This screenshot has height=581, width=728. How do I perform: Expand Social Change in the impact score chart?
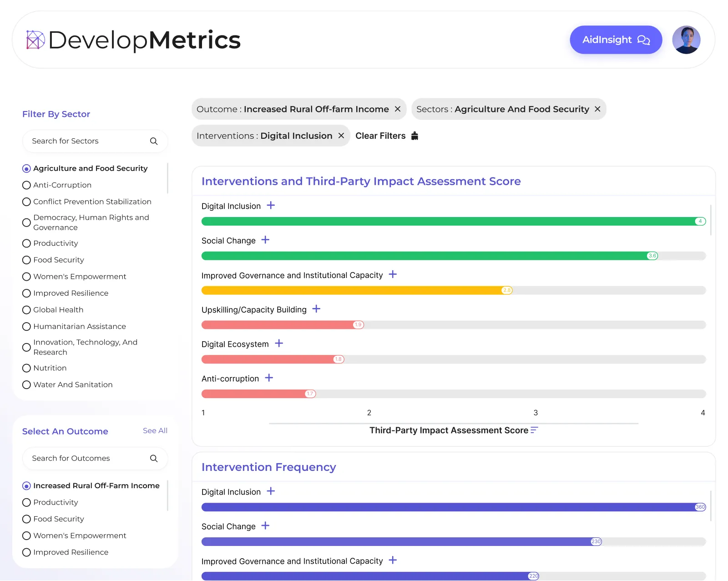click(265, 240)
